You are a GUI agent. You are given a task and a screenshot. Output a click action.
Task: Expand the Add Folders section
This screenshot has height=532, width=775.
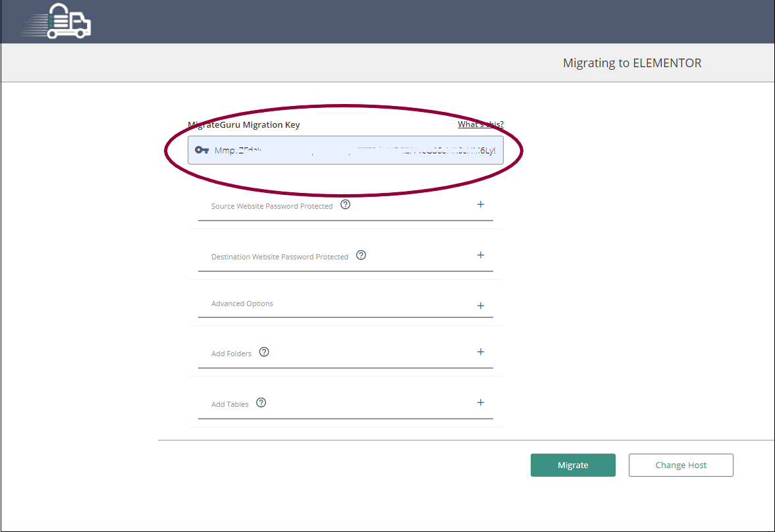pyautogui.click(x=481, y=352)
